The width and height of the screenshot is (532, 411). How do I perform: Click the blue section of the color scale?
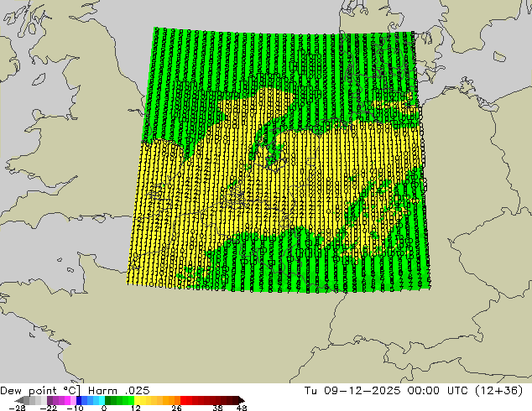[91, 400]
